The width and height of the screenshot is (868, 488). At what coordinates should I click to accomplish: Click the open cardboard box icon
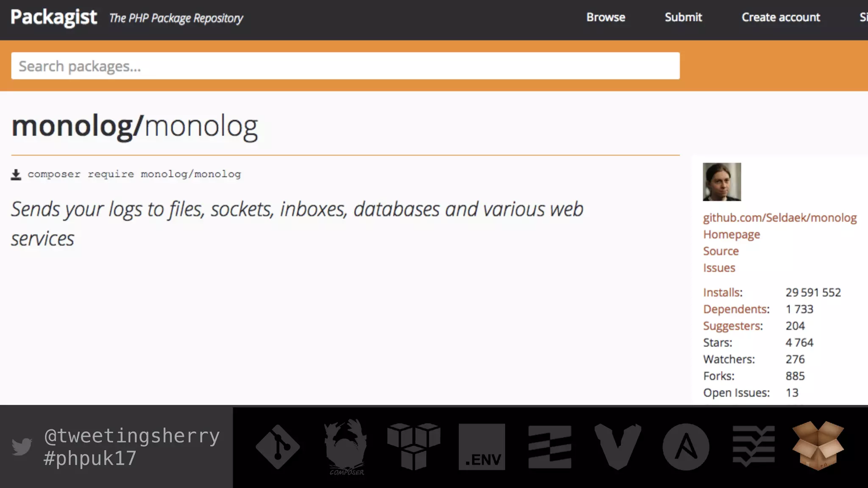(818, 446)
